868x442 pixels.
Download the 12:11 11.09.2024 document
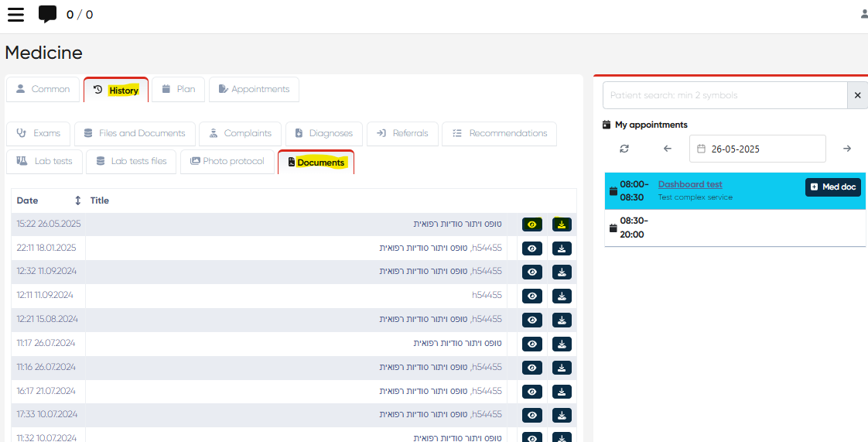click(x=562, y=296)
